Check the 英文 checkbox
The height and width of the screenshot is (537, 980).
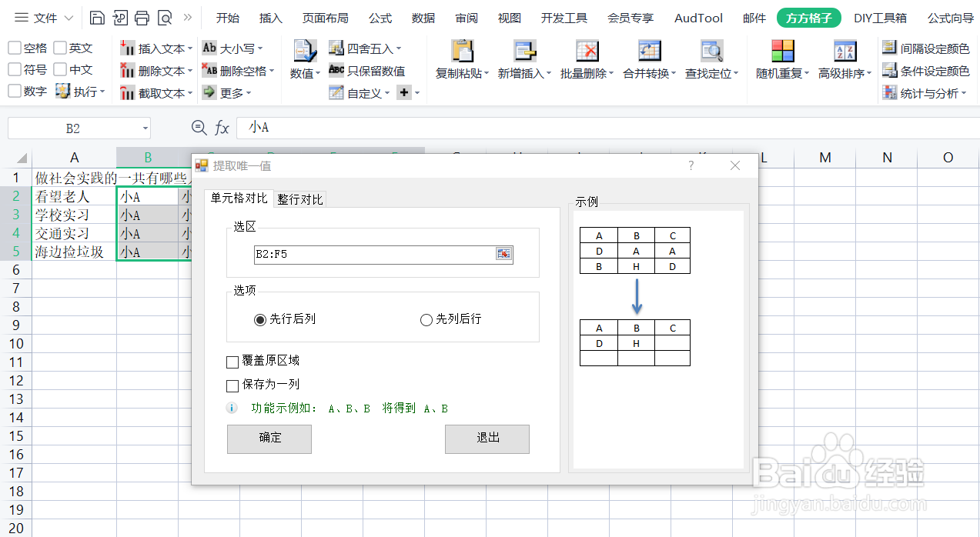[60, 48]
